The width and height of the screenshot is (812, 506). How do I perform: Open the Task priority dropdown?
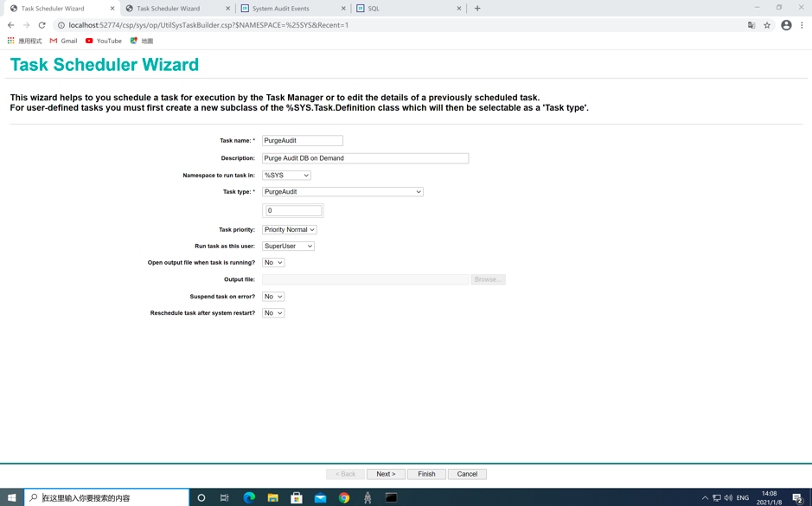[x=289, y=229]
